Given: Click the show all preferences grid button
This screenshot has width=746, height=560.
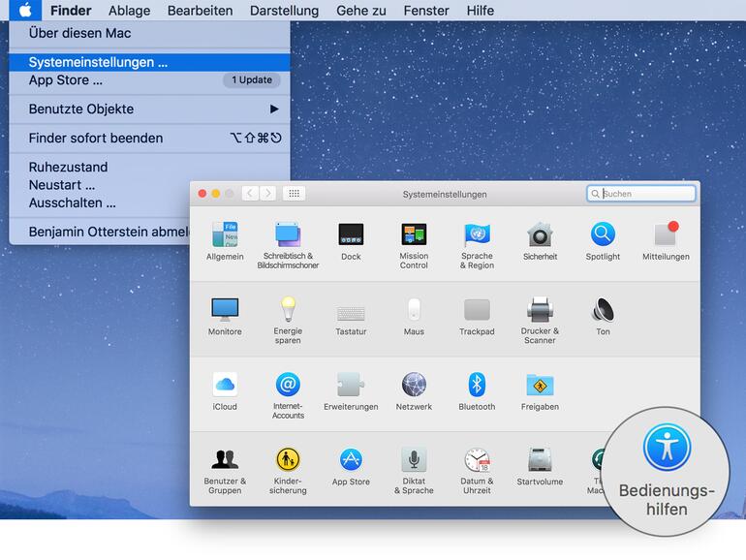Looking at the screenshot, I should pos(294,194).
